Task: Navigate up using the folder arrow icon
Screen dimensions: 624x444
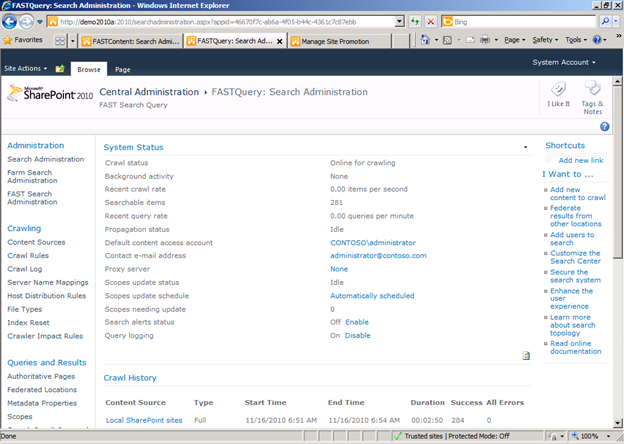Action: click(60, 68)
